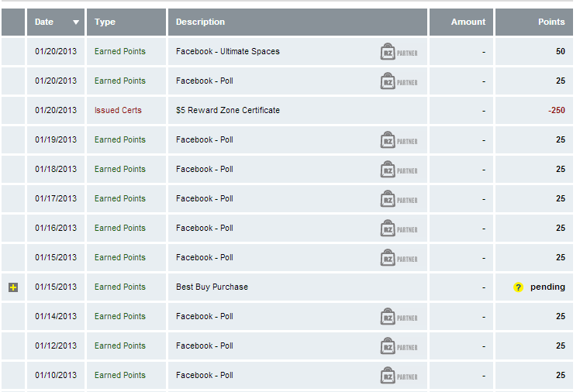The height and width of the screenshot is (392, 580).
Task: Click the -250 points value
Action: click(557, 110)
